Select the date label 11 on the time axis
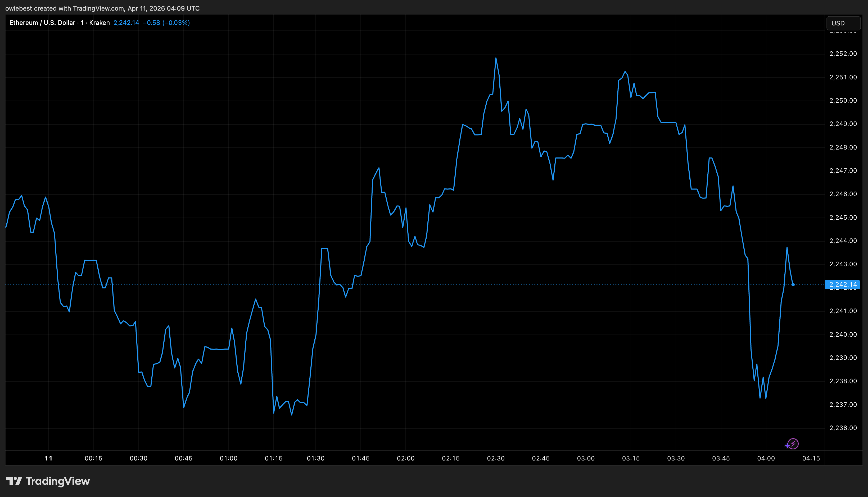868x497 pixels. (x=48, y=458)
